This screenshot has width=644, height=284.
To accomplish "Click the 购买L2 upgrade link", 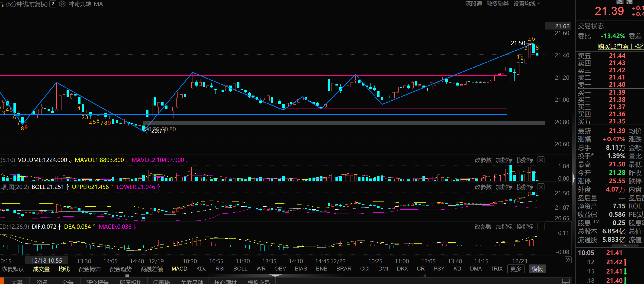I will click(621, 46).
